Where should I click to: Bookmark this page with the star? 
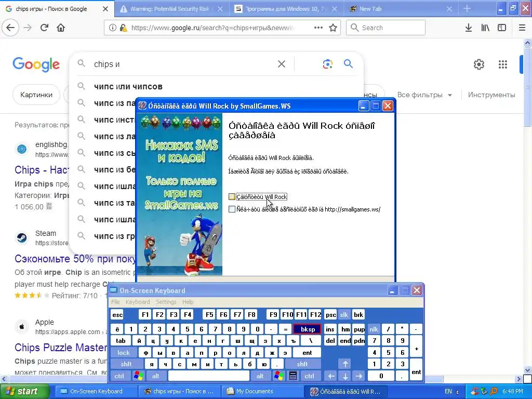point(333,28)
